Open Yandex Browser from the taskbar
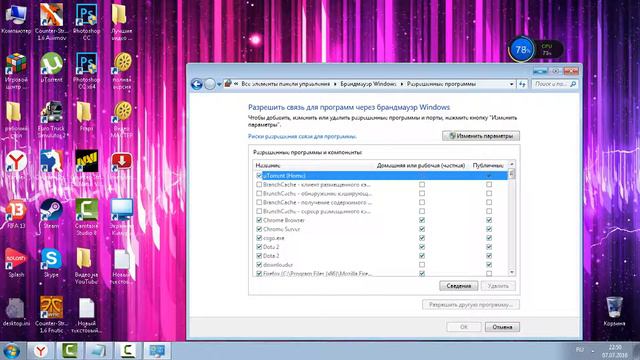This screenshot has width=640, height=360. click(40, 351)
